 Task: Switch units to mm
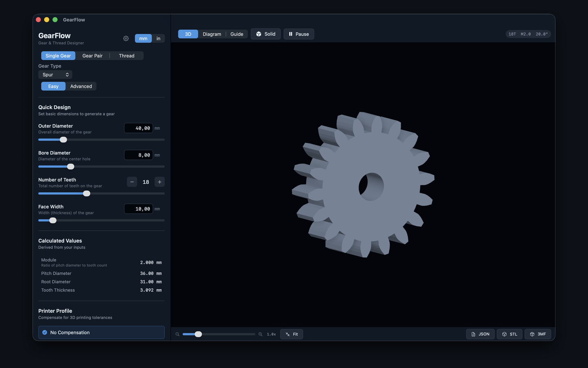point(143,38)
